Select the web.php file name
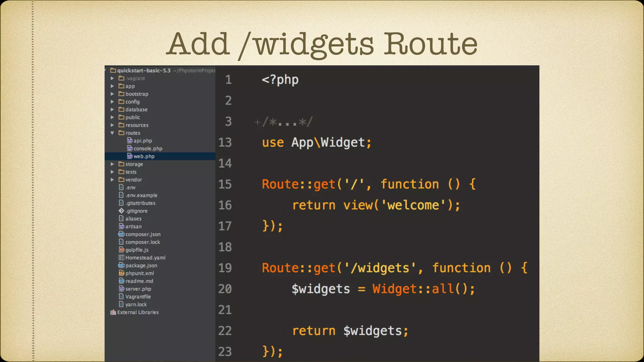This screenshot has height=362, width=644. tap(144, 156)
